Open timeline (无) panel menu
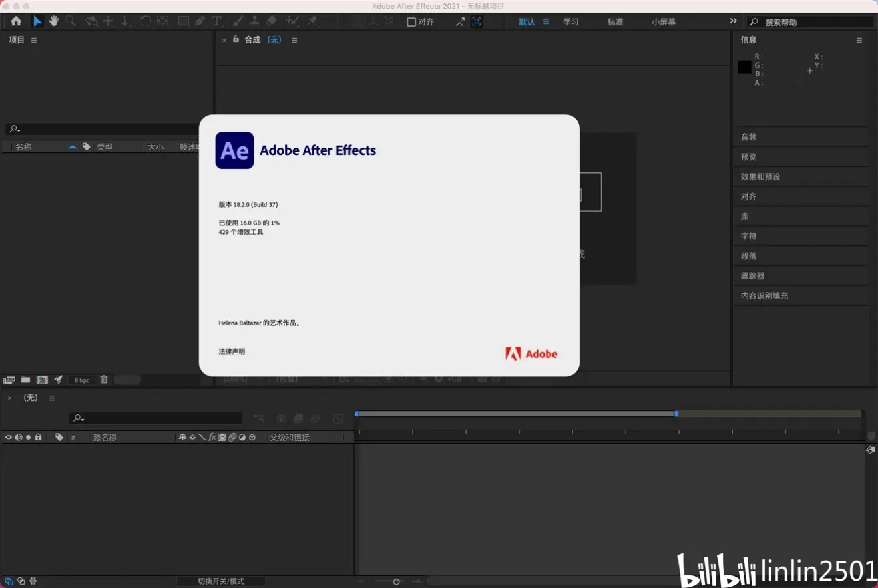Screen dimensions: 878x588 tap(51, 398)
